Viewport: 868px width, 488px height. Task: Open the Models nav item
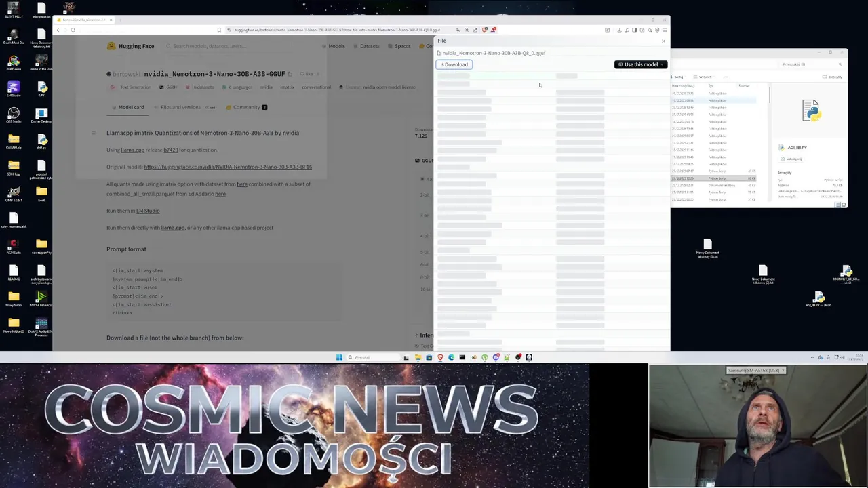pyautogui.click(x=333, y=46)
